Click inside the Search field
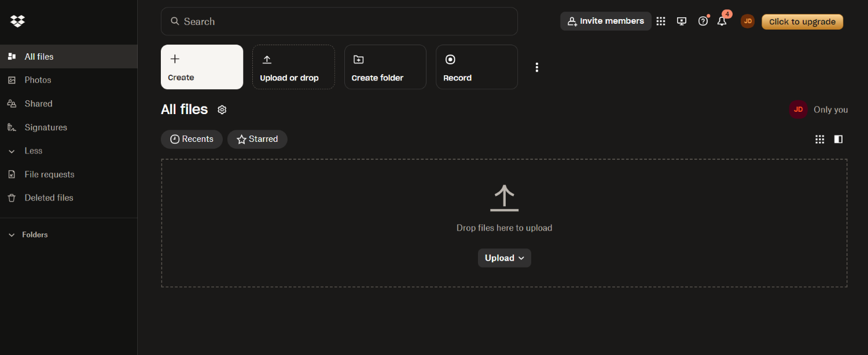 [x=339, y=21]
